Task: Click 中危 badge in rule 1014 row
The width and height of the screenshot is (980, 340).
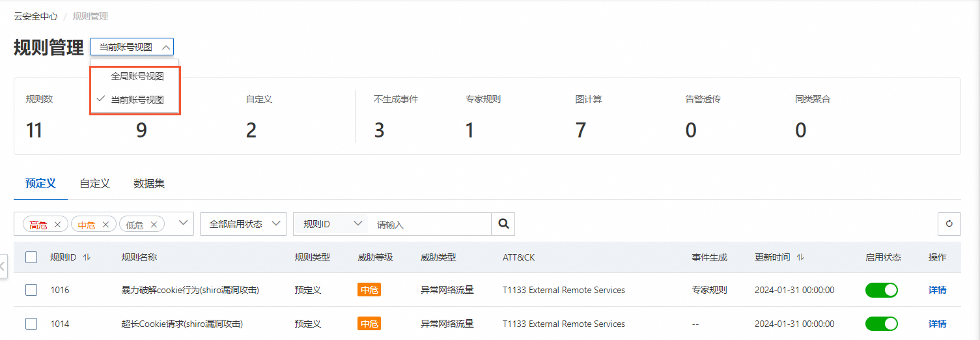Action: [x=369, y=324]
